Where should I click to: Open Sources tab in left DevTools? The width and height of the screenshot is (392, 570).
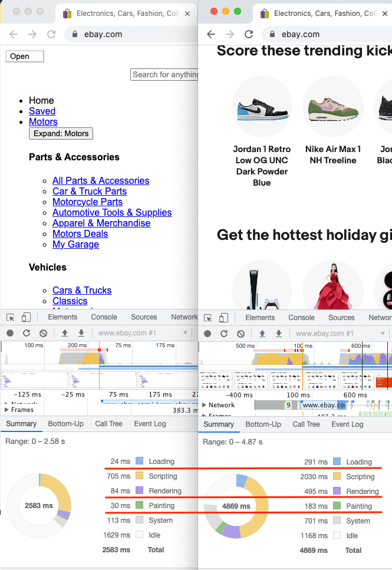(144, 317)
